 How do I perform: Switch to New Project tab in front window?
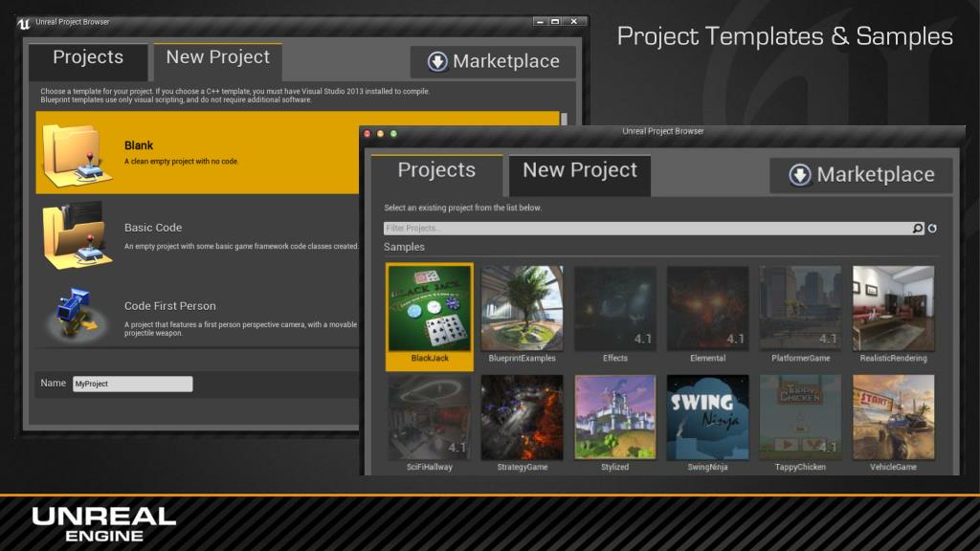(579, 175)
